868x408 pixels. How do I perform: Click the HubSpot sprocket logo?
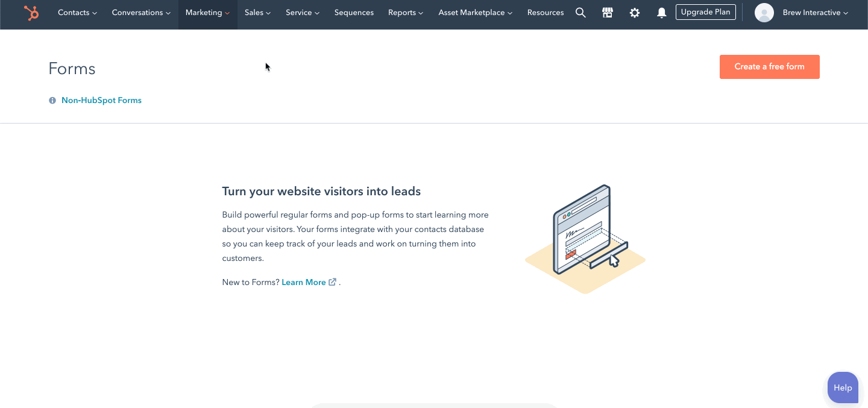pos(31,13)
